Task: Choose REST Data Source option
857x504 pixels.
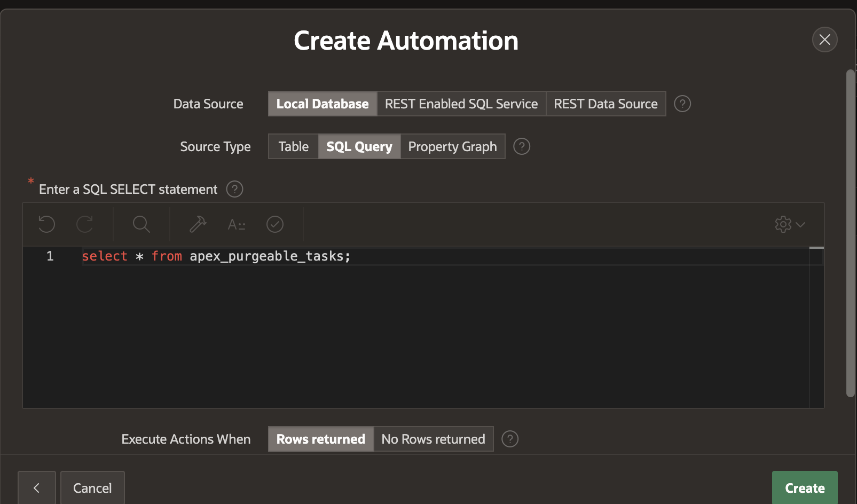Action: coord(606,104)
